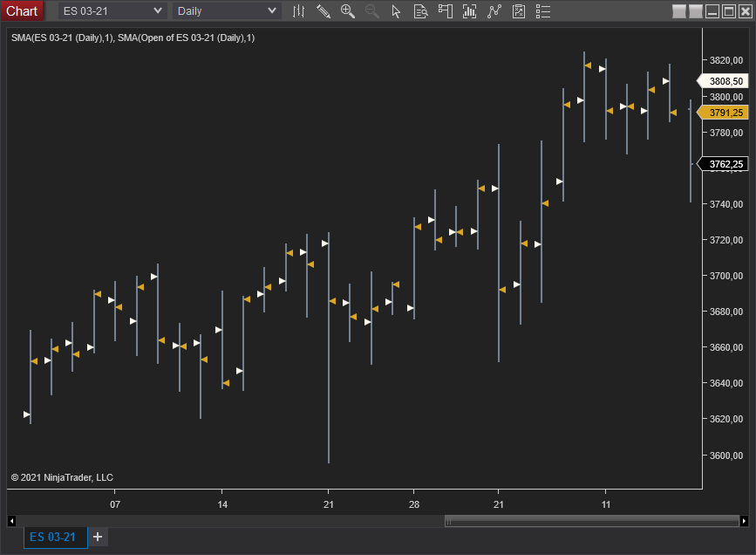Click the horizontal scrollbar thumb
756x555 pixels.
[x=591, y=521]
